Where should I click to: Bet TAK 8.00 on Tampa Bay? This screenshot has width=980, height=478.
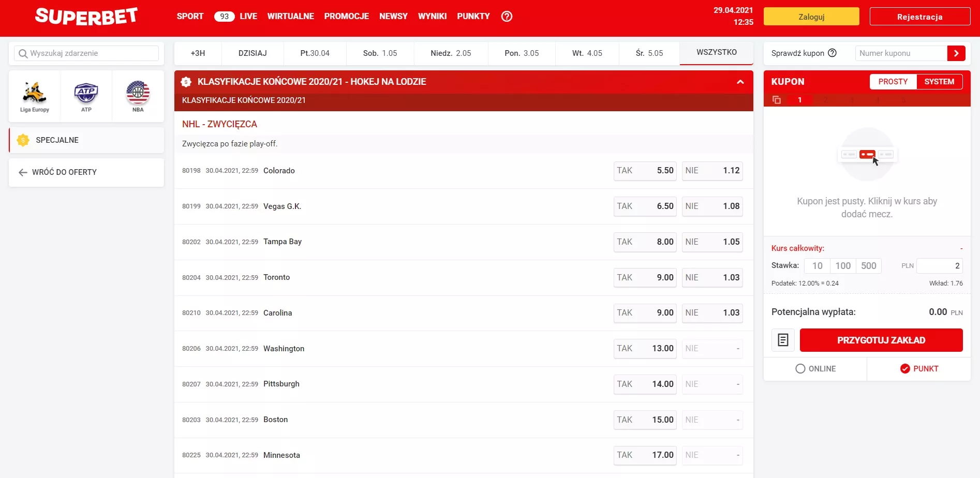[645, 242]
